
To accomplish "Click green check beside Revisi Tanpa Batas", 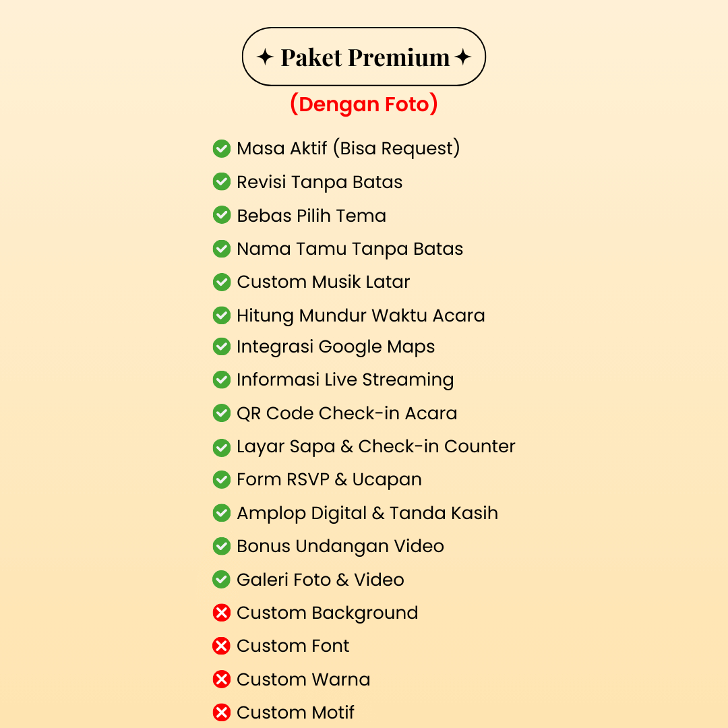I will [222, 181].
